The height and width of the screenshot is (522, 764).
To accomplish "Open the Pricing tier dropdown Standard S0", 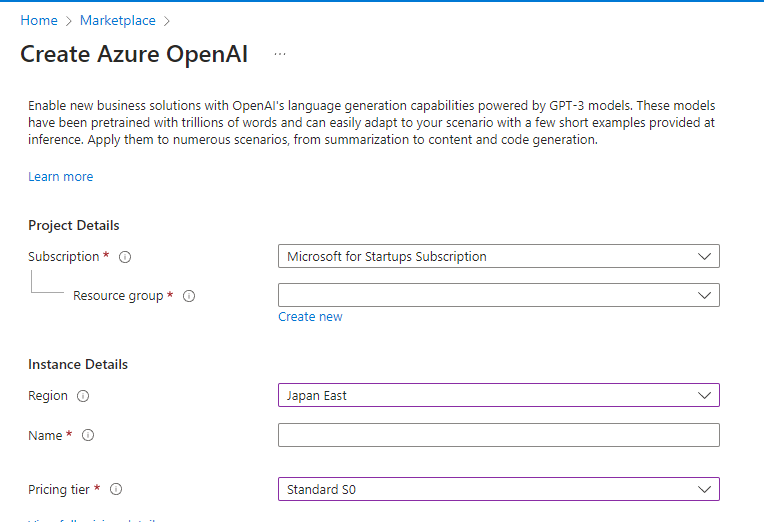I will pyautogui.click(x=498, y=489).
